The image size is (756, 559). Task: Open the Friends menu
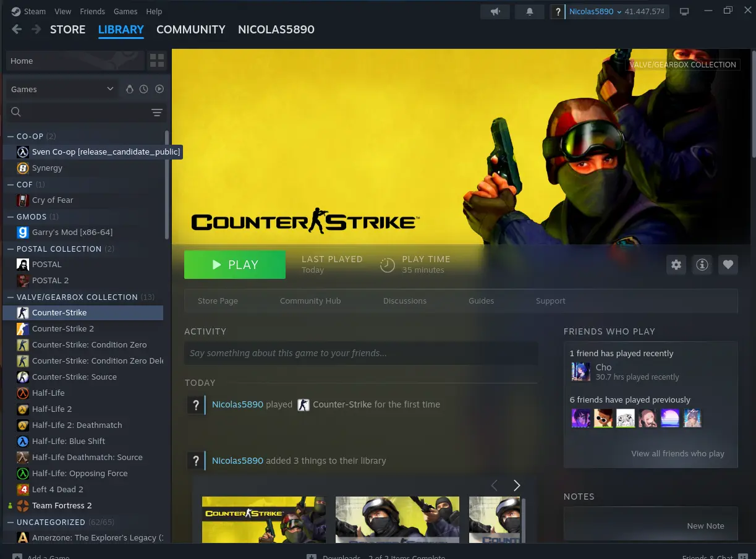point(93,11)
